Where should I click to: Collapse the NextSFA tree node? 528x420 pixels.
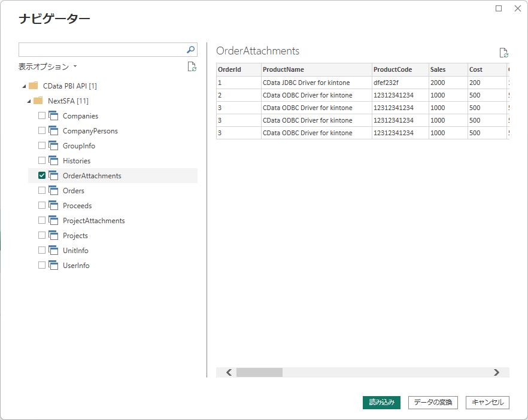(x=28, y=101)
